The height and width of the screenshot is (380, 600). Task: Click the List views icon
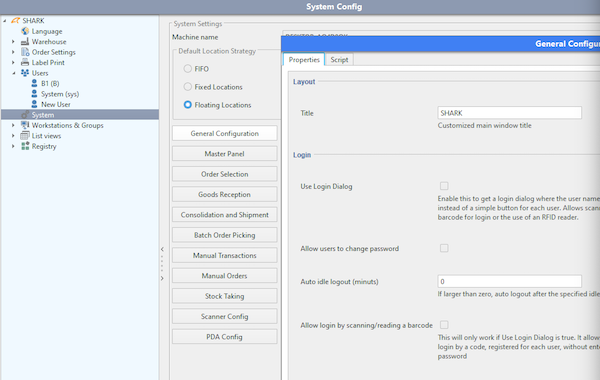pos(25,135)
